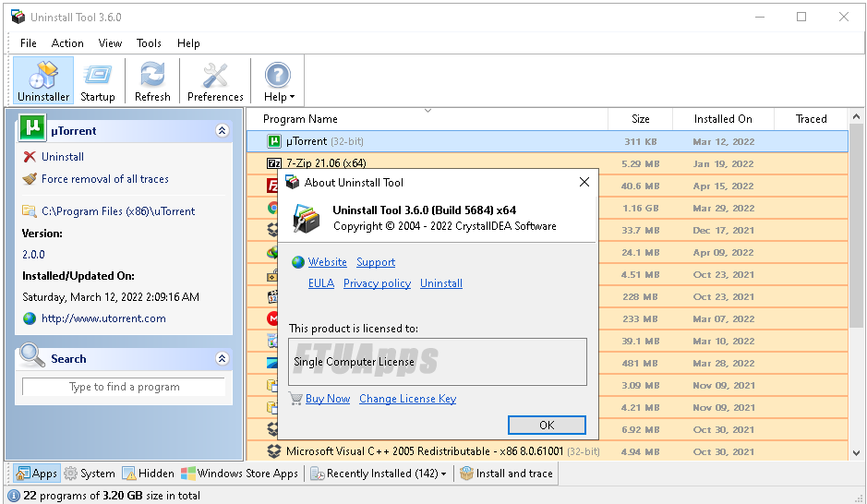Click the 1.16 GB size cell
867x504 pixels.
[x=640, y=209]
